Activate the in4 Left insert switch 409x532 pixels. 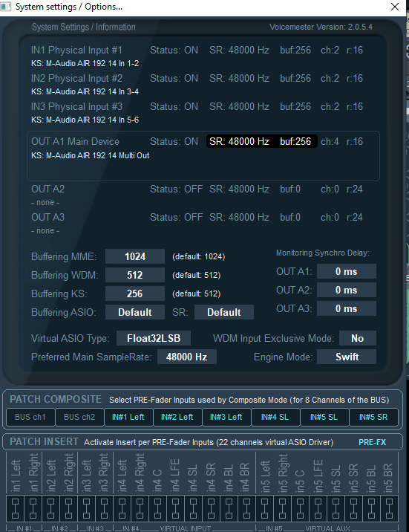(122, 508)
